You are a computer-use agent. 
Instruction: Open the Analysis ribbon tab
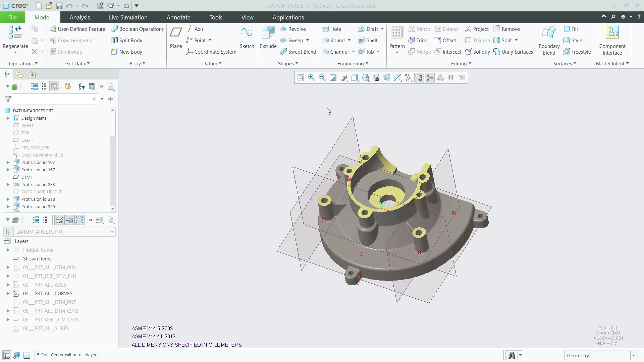[x=79, y=17]
